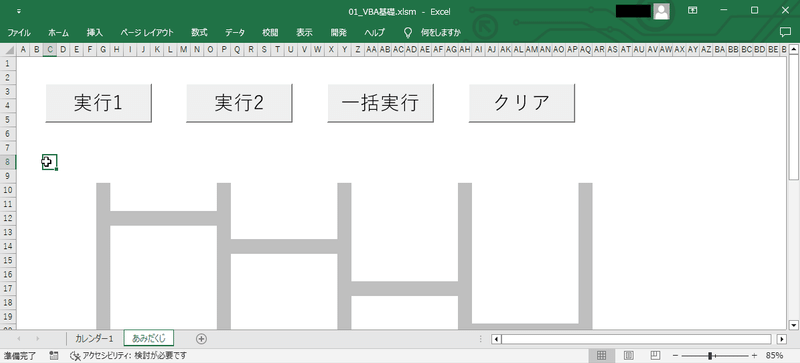The height and width of the screenshot is (363, 800).
Task: Select row header 8
Action: pyautogui.click(x=8, y=162)
